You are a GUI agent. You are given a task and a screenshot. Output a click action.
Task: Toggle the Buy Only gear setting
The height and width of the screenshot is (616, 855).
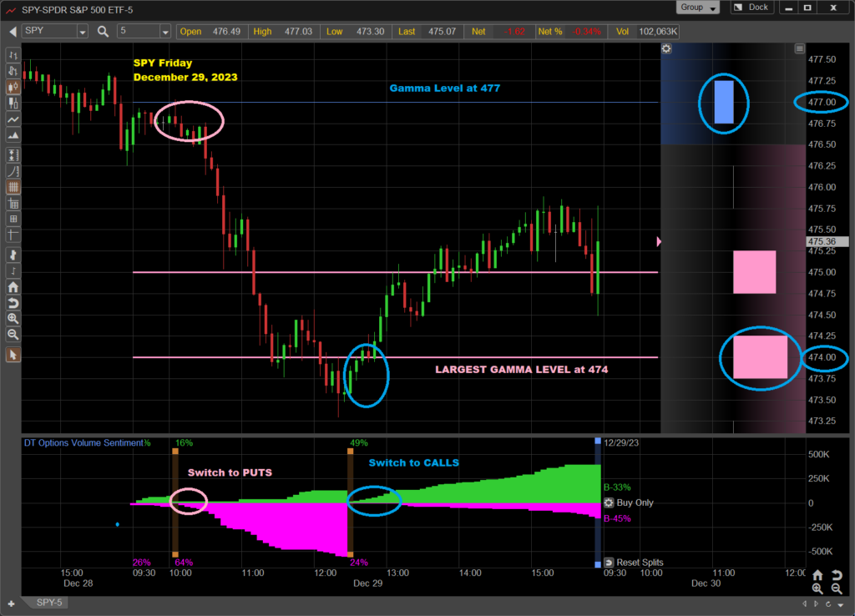click(609, 502)
